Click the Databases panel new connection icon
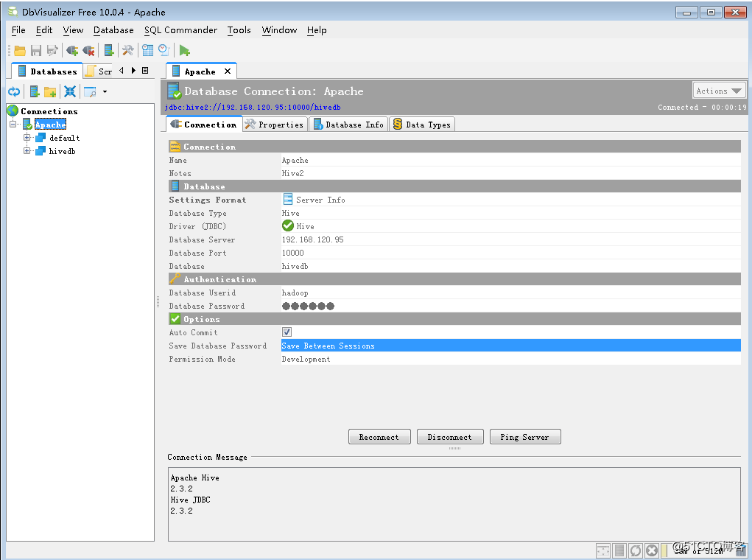 [x=35, y=91]
